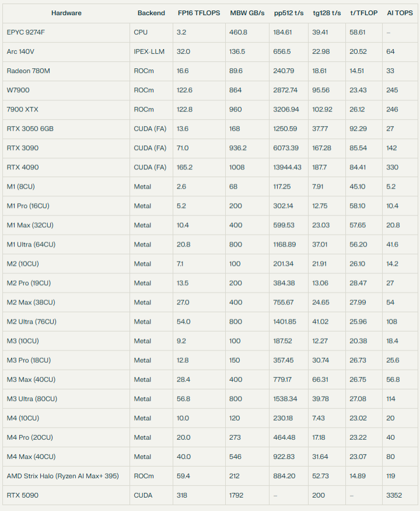
Task: Click the EPYC 9274F hardware cell
Action: click(x=26, y=33)
